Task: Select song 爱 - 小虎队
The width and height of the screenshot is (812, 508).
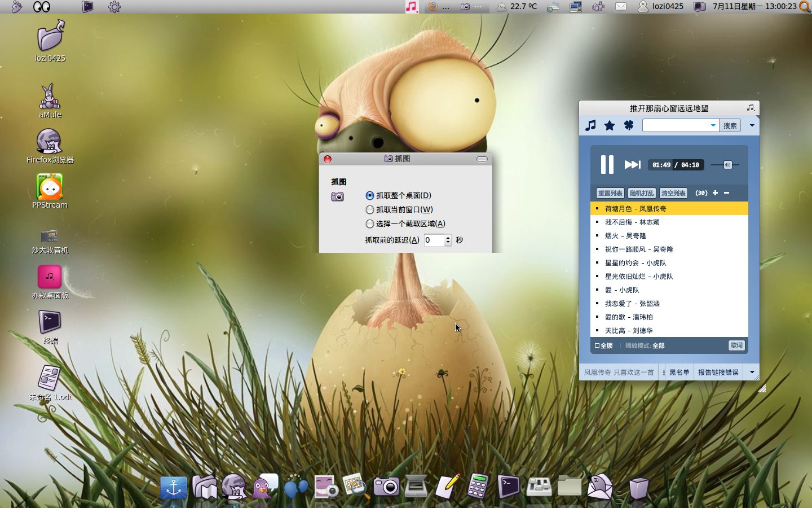Action: coord(669,290)
